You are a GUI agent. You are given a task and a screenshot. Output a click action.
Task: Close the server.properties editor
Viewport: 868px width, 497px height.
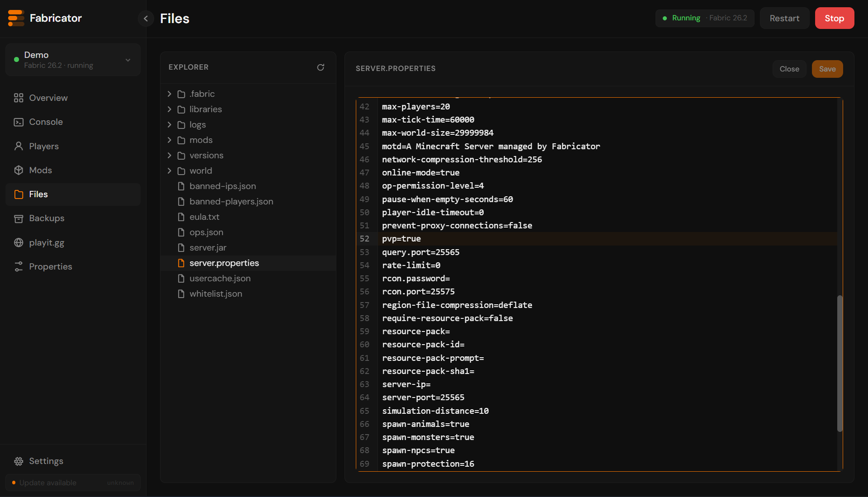coord(789,69)
